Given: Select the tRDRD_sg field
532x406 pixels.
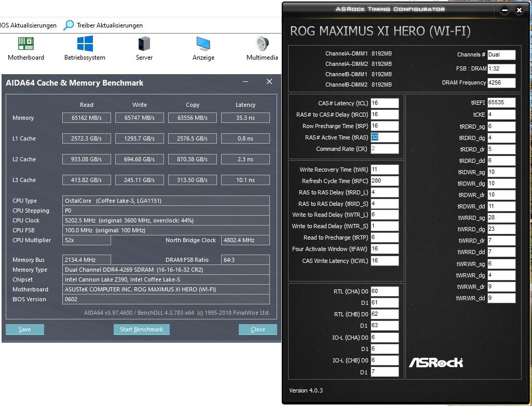Looking at the screenshot, I should (501, 126).
